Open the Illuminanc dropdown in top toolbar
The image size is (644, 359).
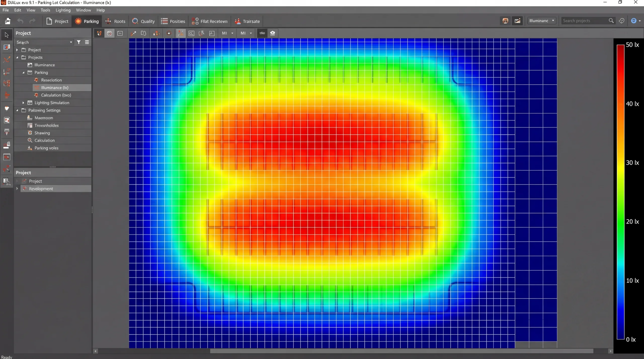pyautogui.click(x=542, y=21)
